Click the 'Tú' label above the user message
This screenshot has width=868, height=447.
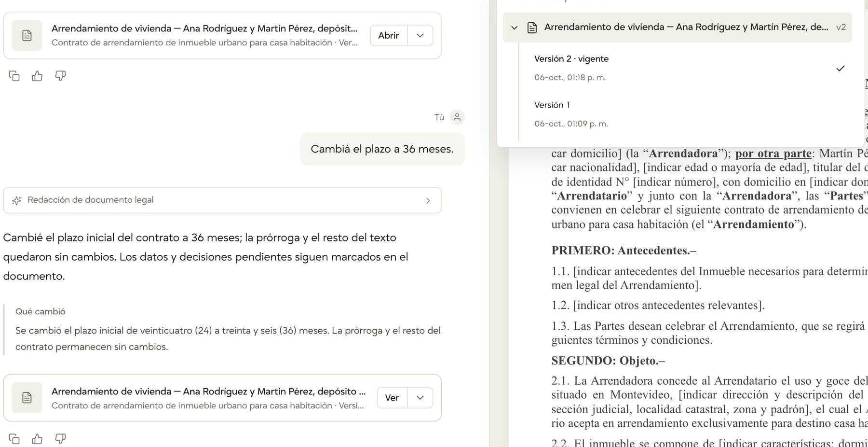[x=439, y=117]
